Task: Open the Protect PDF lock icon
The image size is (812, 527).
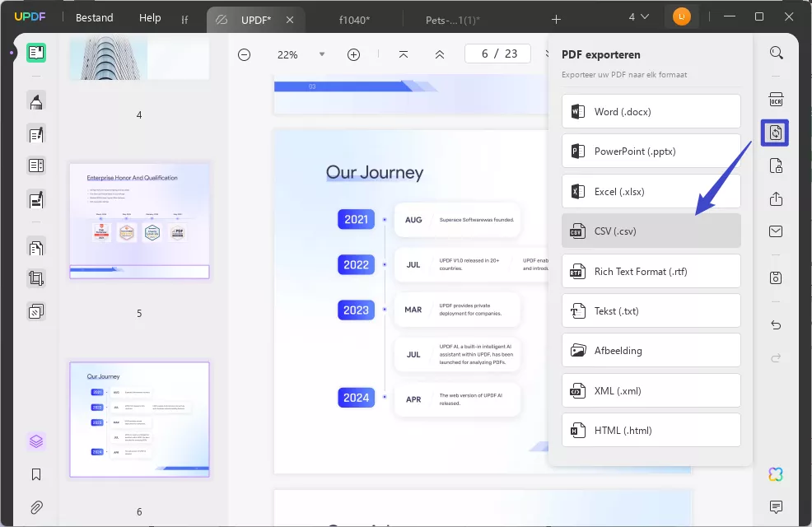Action: click(x=776, y=166)
